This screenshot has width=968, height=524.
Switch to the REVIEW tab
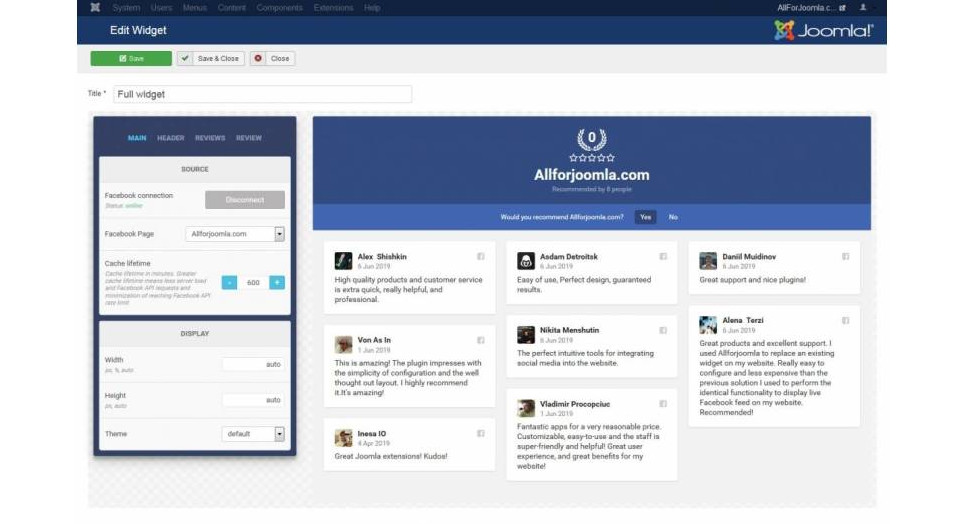[249, 138]
